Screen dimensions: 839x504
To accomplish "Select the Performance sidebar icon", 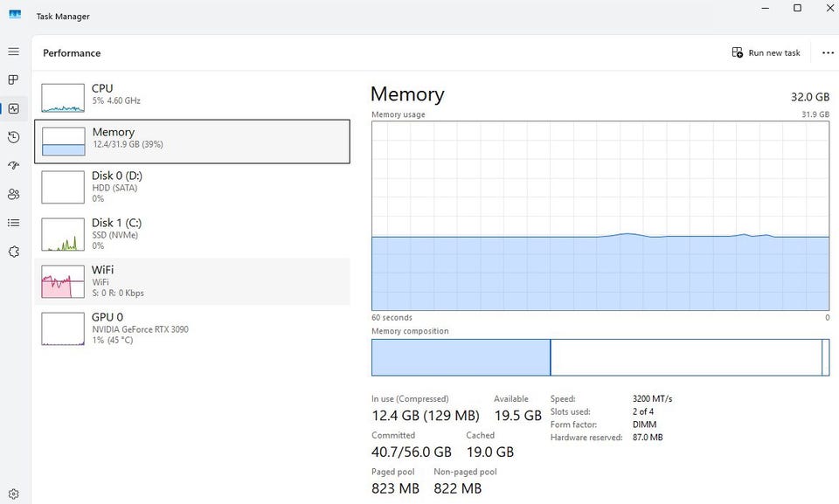I will click(13, 108).
